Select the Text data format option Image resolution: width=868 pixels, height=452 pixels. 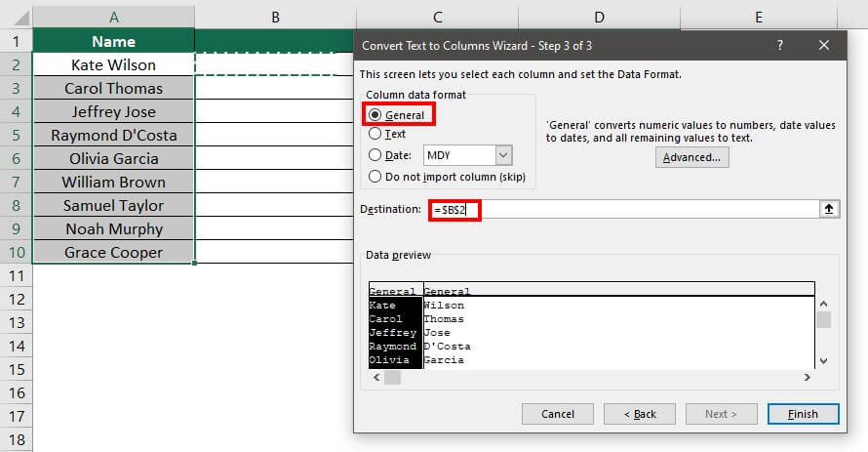pos(375,134)
